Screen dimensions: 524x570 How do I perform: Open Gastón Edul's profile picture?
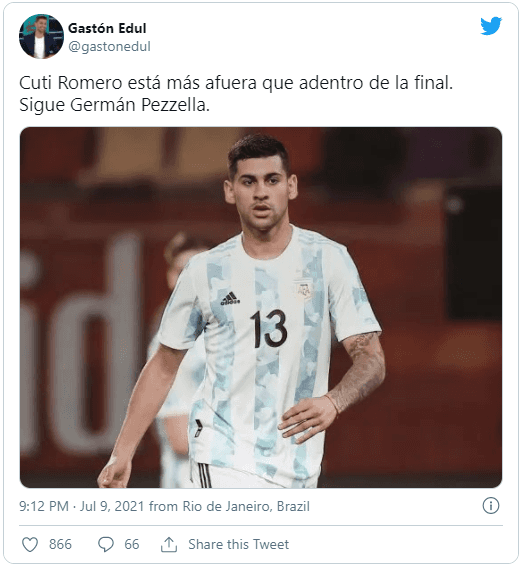[x=41, y=36]
